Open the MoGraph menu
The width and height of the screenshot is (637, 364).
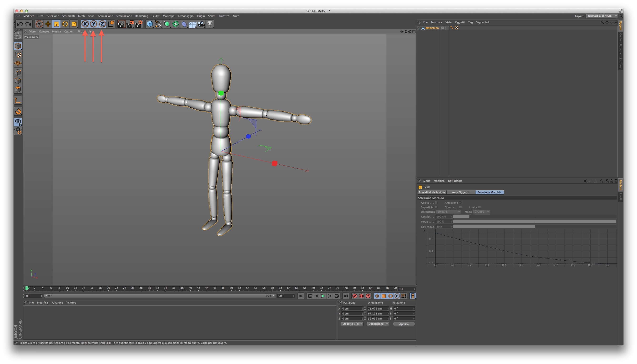[168, 16]
